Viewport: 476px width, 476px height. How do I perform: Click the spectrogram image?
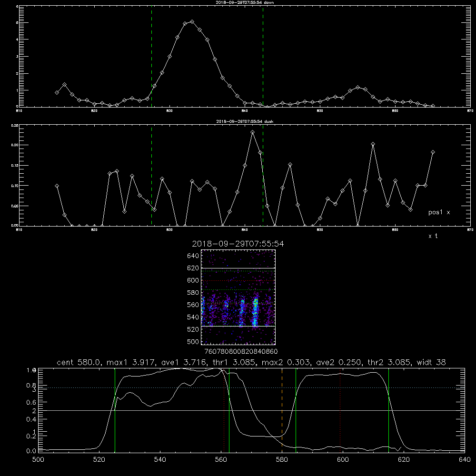point(238,297)
